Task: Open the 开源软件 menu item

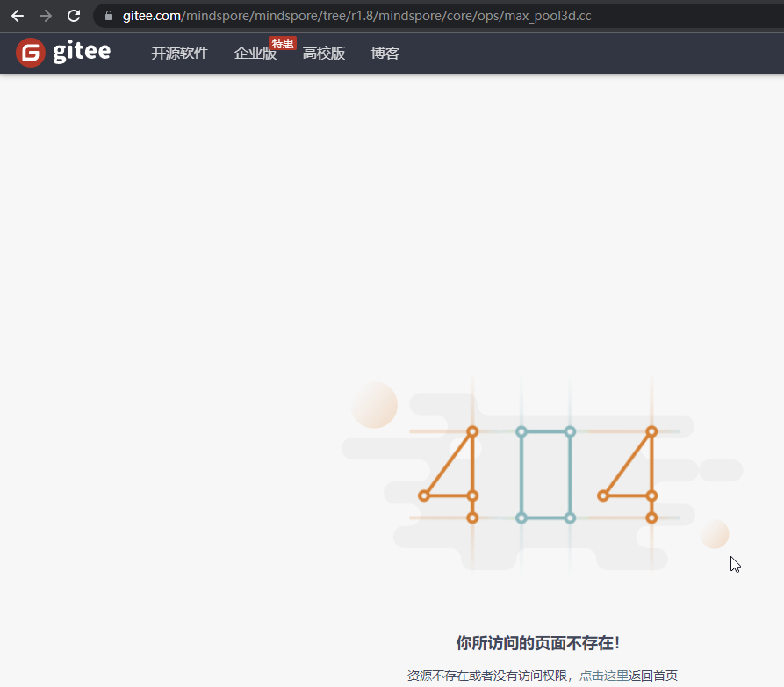Action: 179,54
